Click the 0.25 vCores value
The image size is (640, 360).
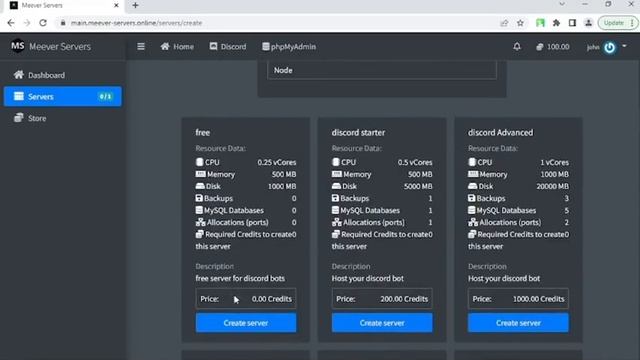[x=277, y=162]
